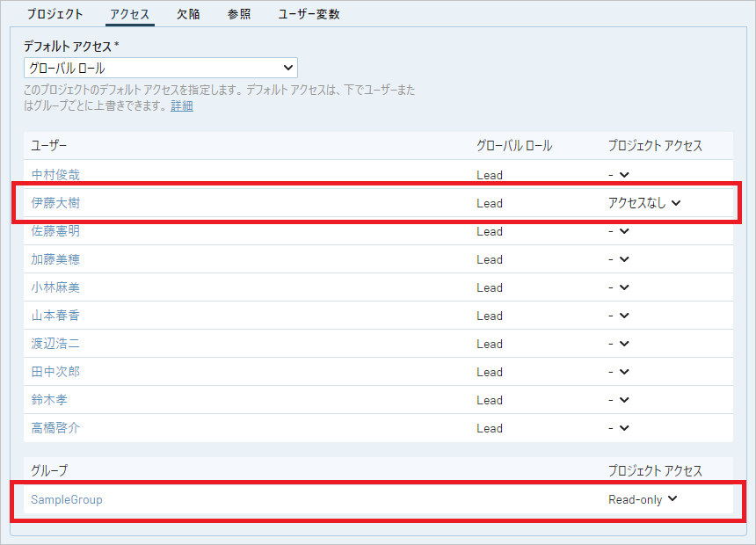
Task: Open the デフォルト アクセス dropdown
Action: (x=160, y=68)
